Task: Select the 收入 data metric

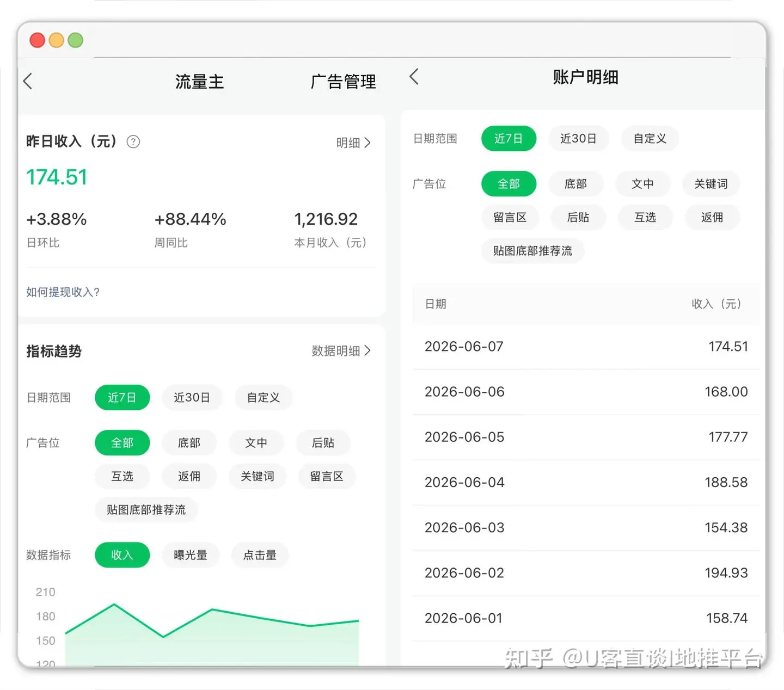Action: click(122, 555)
